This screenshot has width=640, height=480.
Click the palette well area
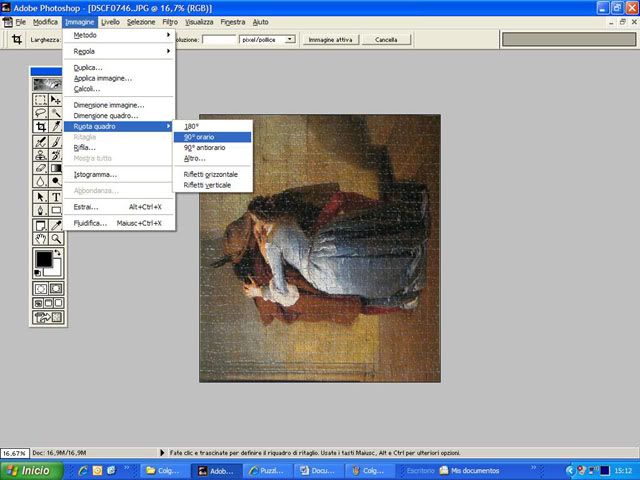click(x=569, y=40)
